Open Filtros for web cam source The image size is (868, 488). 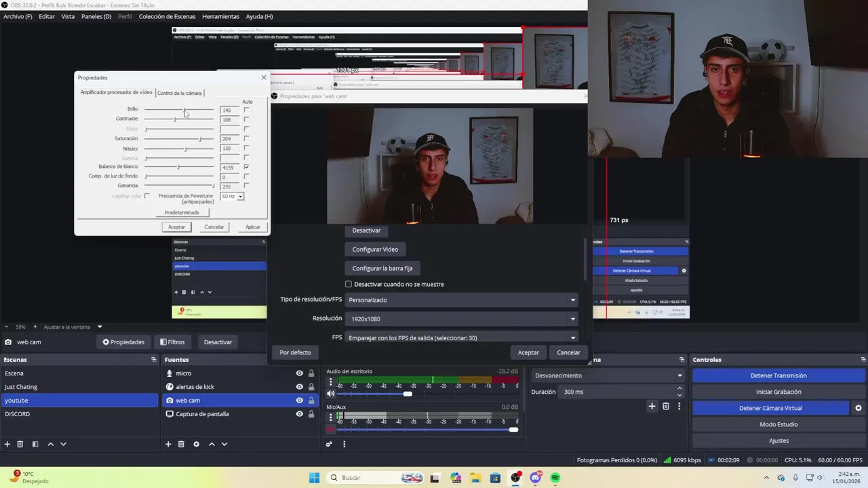pos(172,342)
